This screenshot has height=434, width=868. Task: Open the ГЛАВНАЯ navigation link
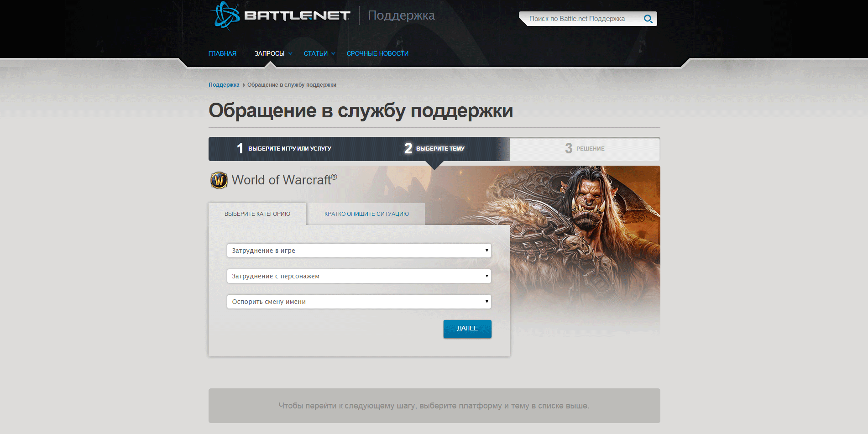pos(222,53)
